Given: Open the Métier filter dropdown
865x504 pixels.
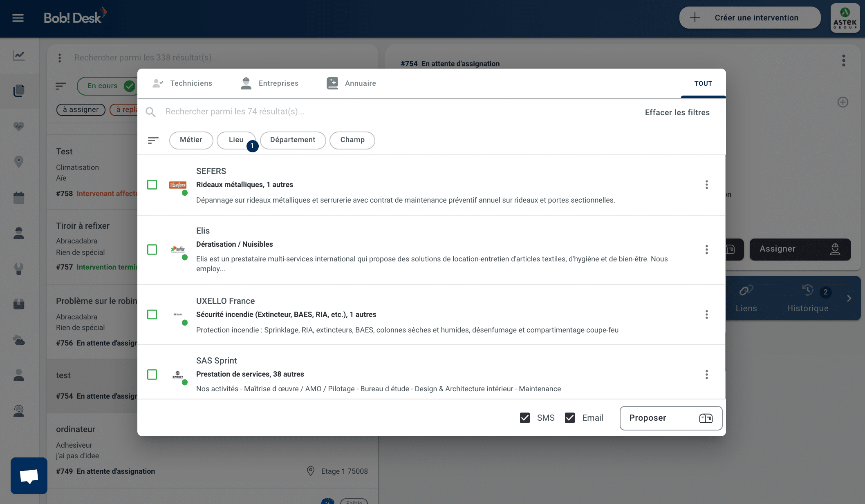Looking at the screenshot, I should tap(191, 140).
